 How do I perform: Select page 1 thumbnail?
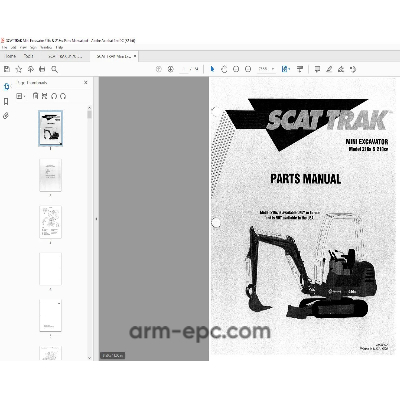(x=50, y=128)
